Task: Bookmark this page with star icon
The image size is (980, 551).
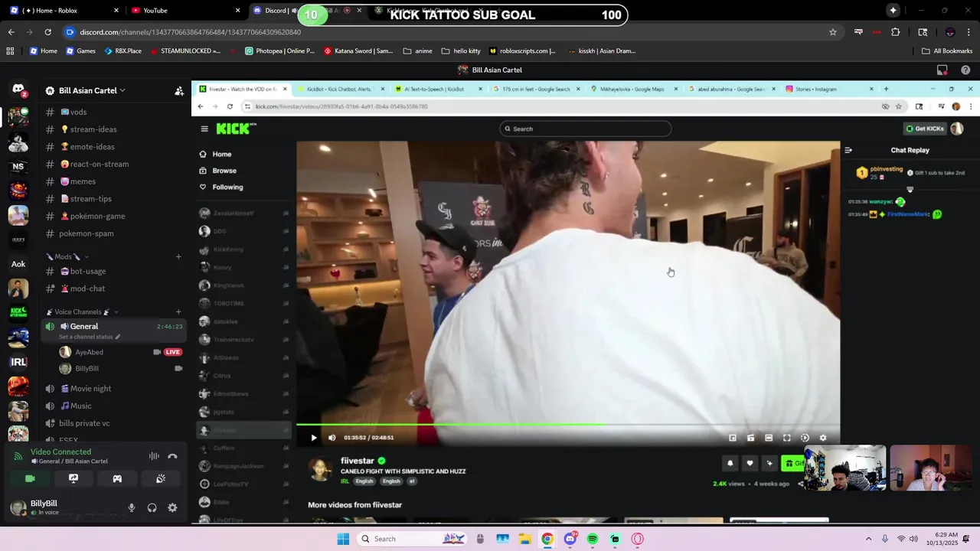Action: (x=833, y=32)
